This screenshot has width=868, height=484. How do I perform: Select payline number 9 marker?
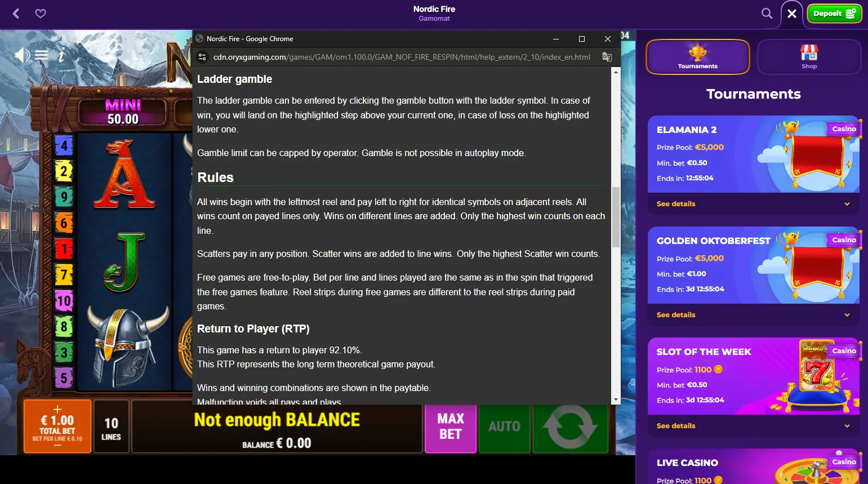pos(64,197)
